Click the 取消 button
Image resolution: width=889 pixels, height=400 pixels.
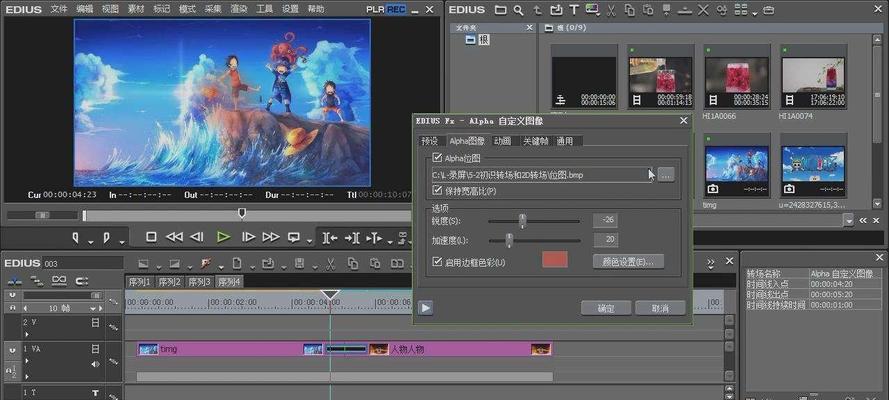pyautogui.click(x=660, y=308)
